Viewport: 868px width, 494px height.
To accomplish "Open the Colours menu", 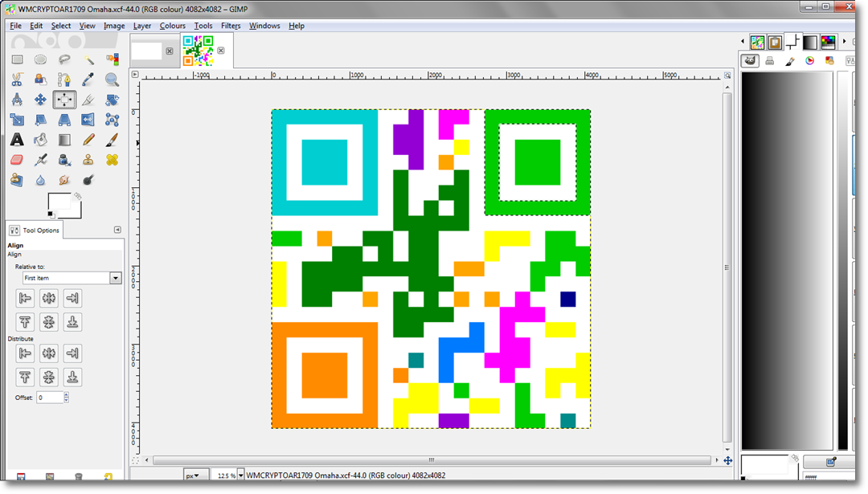I will coord(173,26).
